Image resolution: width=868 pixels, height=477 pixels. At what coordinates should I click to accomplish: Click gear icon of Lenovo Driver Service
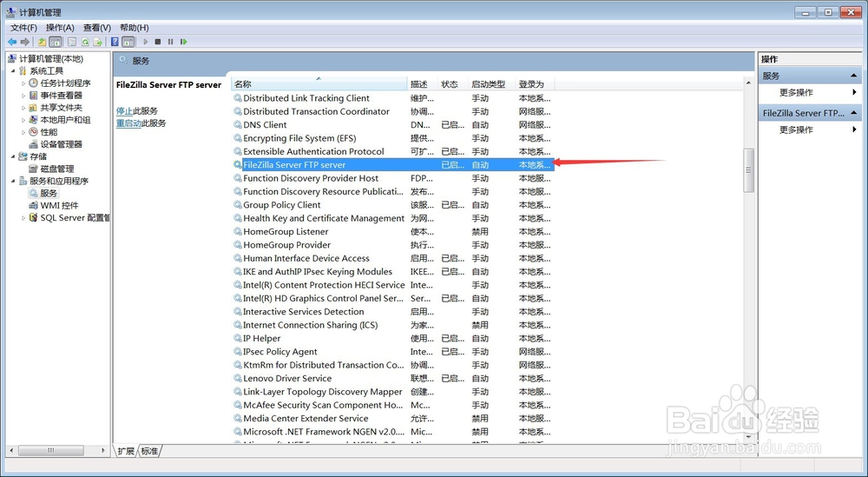tap(238, 378)
